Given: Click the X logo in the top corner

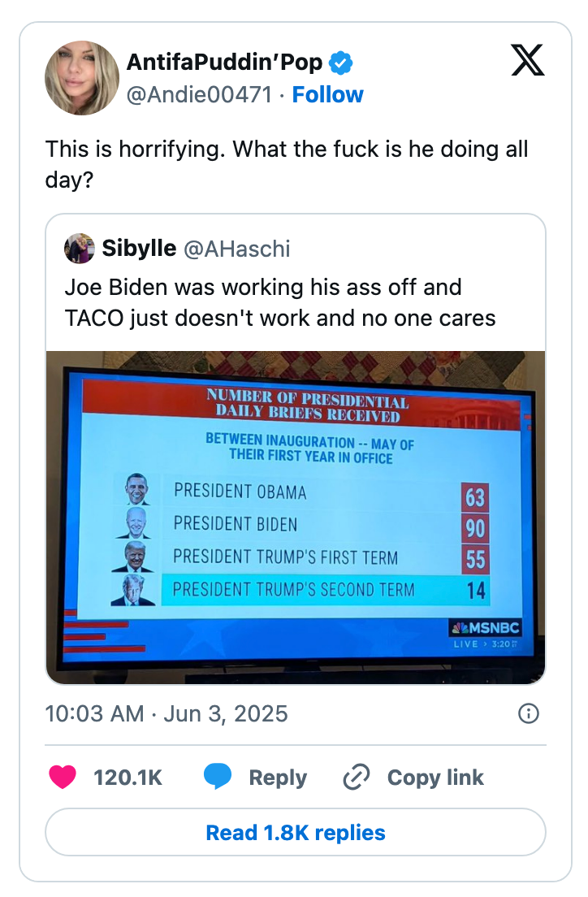Looking at the screenshot, I should 528,61.
